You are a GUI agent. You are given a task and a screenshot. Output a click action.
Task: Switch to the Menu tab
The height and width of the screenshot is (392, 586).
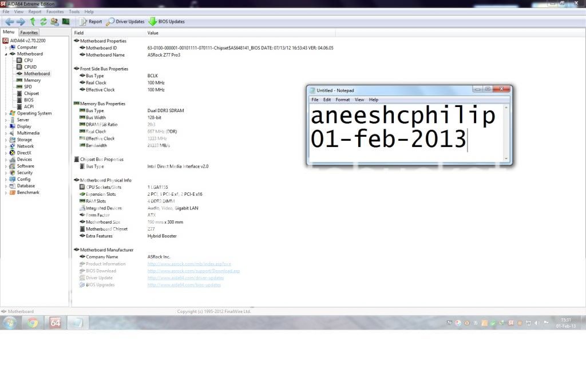[x=9, y=32]
